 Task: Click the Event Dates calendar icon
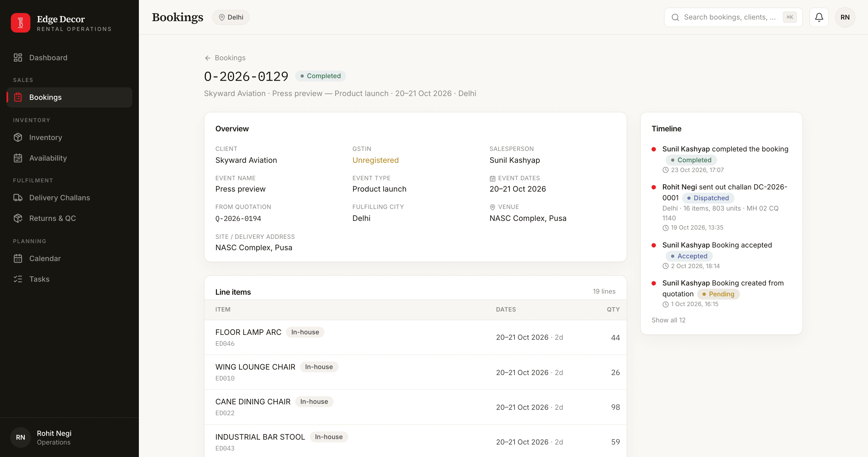(492, 178)
